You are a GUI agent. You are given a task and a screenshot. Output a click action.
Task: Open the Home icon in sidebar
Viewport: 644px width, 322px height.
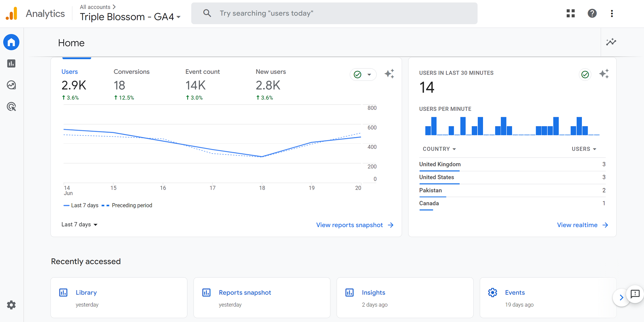click(11, 42)
